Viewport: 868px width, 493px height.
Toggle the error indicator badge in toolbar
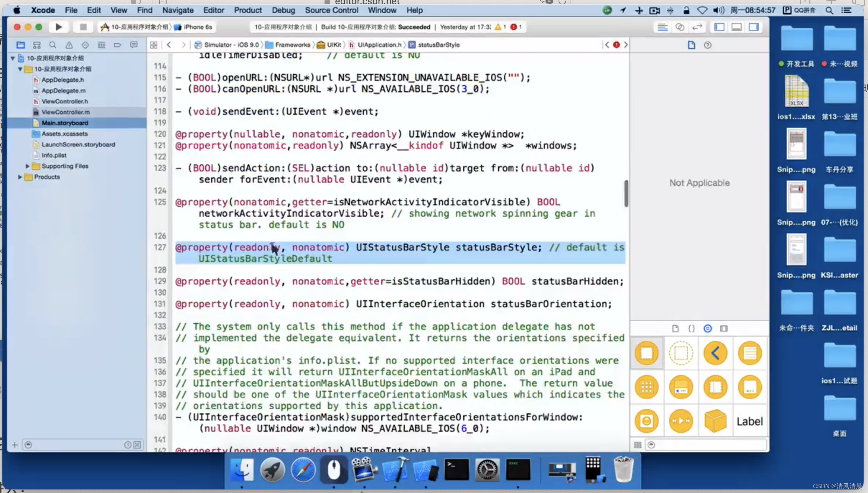[x=513, y=27]
